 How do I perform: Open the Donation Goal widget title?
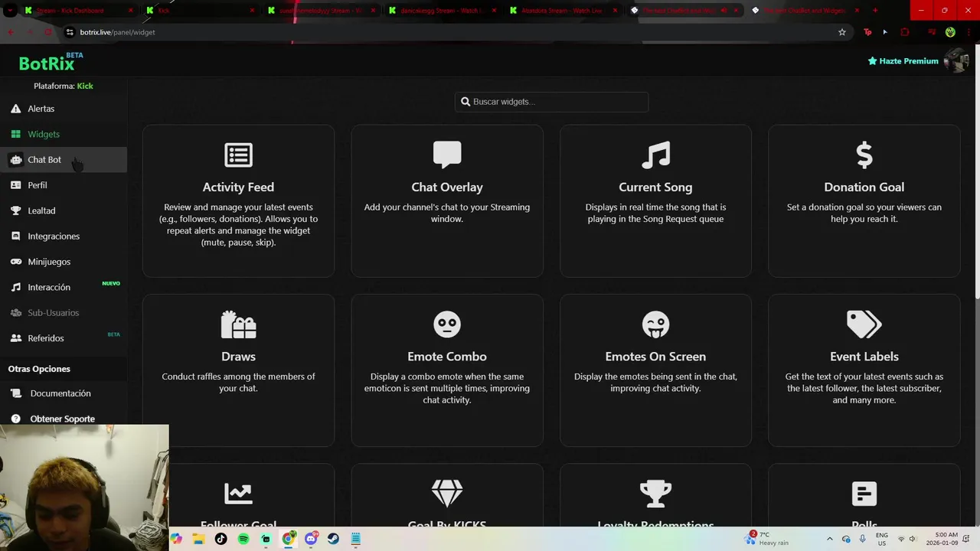point(864,187)
